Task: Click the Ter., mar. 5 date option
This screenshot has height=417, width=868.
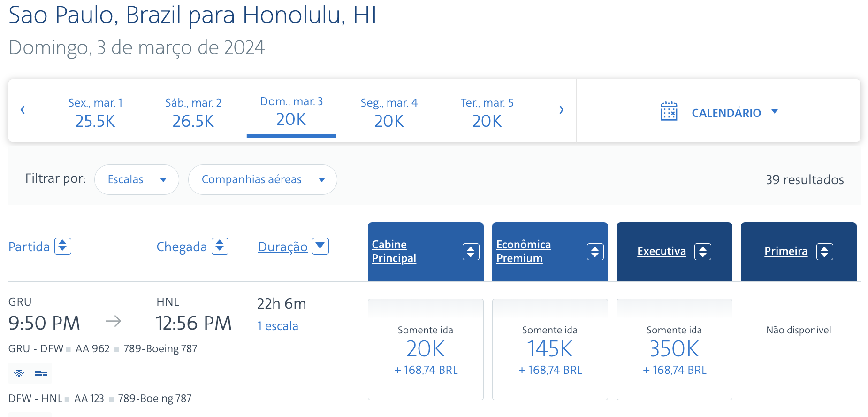Action: (x=487, y=111)
